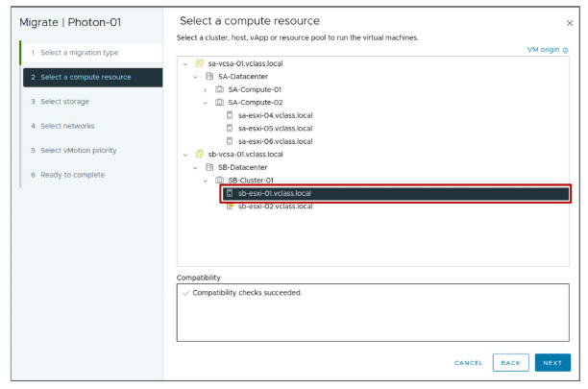Screen dimensions: 588x389
Task: Collapse the SA-Compute-02 cluster
Action: click(205, 103)
